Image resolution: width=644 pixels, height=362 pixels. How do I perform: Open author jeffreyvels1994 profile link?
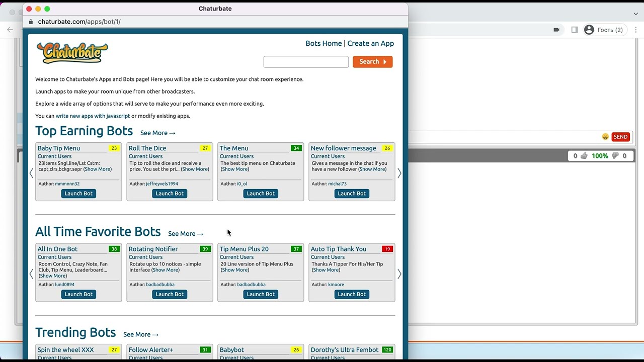click(x=162, y=184)
